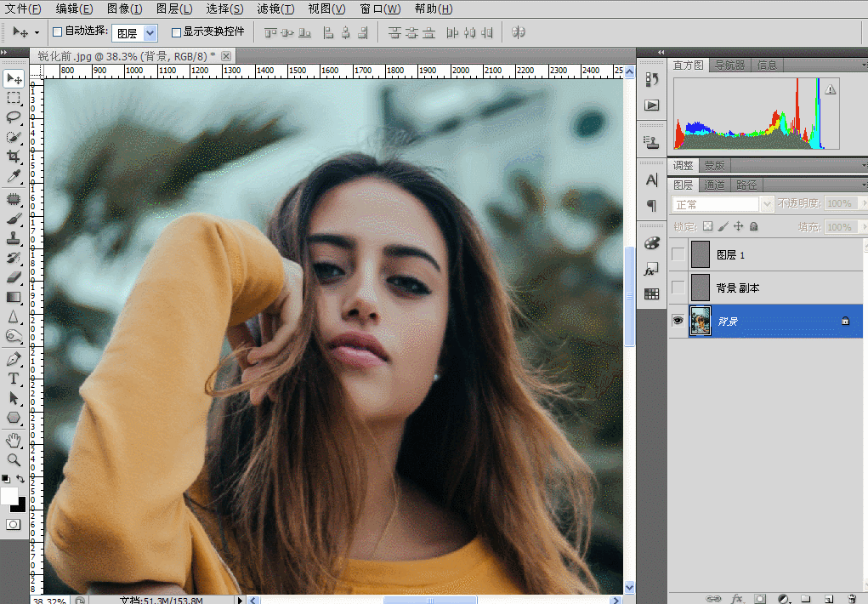Pick the Polygon shape tool

(14, 418)
